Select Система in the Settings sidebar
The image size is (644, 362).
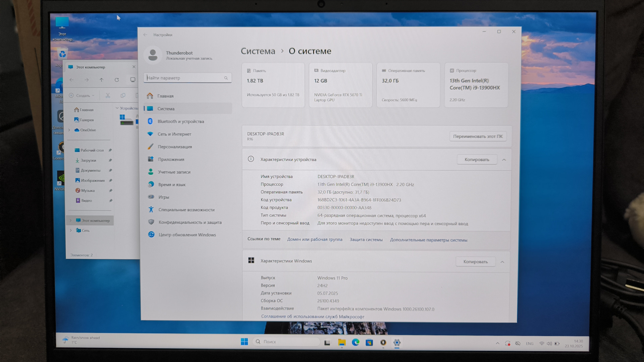pyautogui.click(x=188, y=109)
